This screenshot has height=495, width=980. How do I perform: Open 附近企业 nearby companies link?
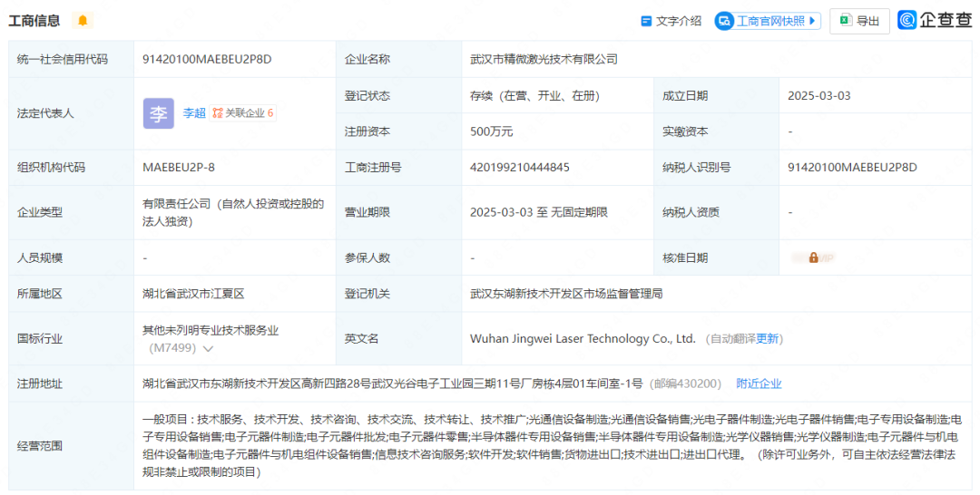pos(759,383)
